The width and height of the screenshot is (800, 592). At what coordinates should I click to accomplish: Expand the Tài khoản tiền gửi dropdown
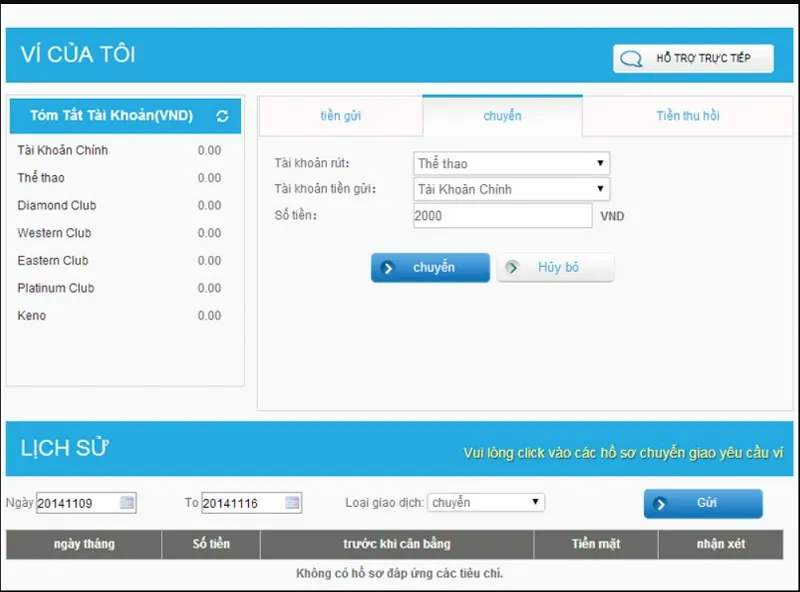(x=511, y=189)
